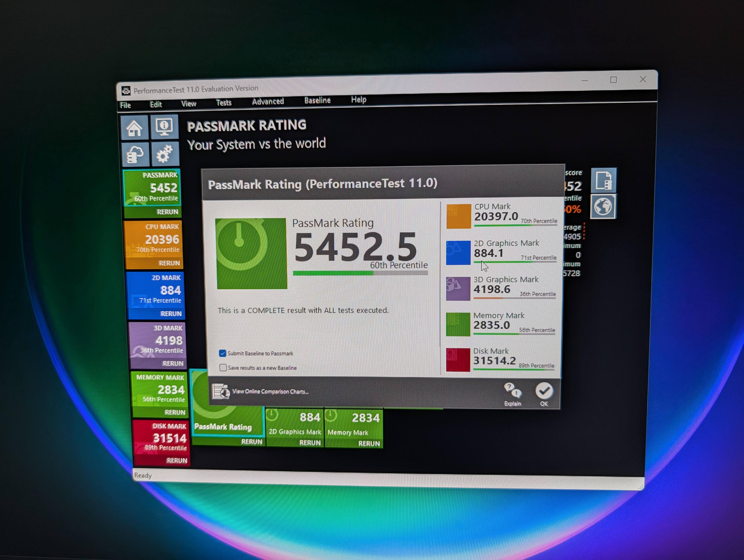
Task: Click the save results document icon
Action: pyautogui.click(x=604, y=180)
